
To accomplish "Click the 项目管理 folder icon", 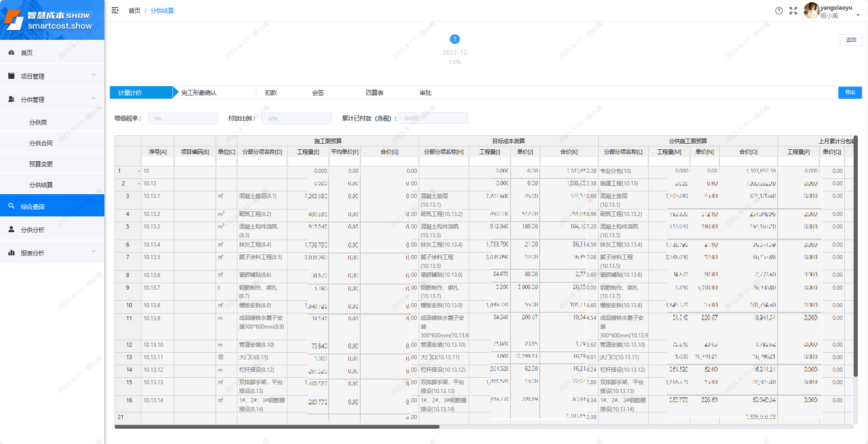I will (12, 76).
